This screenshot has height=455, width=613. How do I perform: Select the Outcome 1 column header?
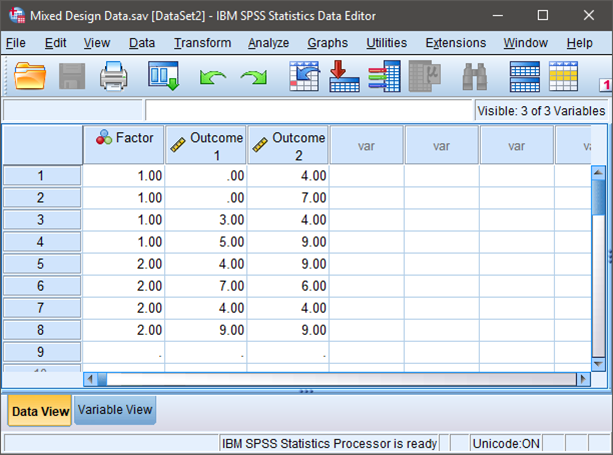[206, 145]
